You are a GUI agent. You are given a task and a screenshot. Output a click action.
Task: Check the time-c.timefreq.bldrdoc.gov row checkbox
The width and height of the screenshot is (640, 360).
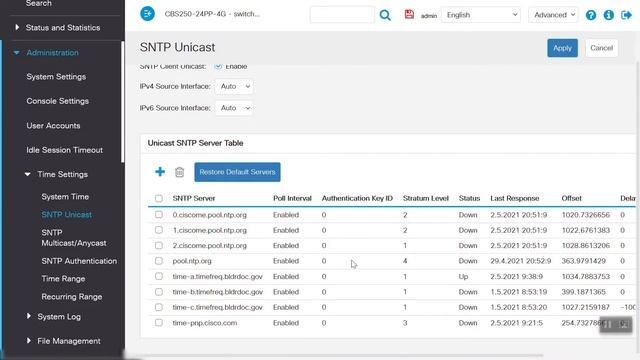point(159,307)
